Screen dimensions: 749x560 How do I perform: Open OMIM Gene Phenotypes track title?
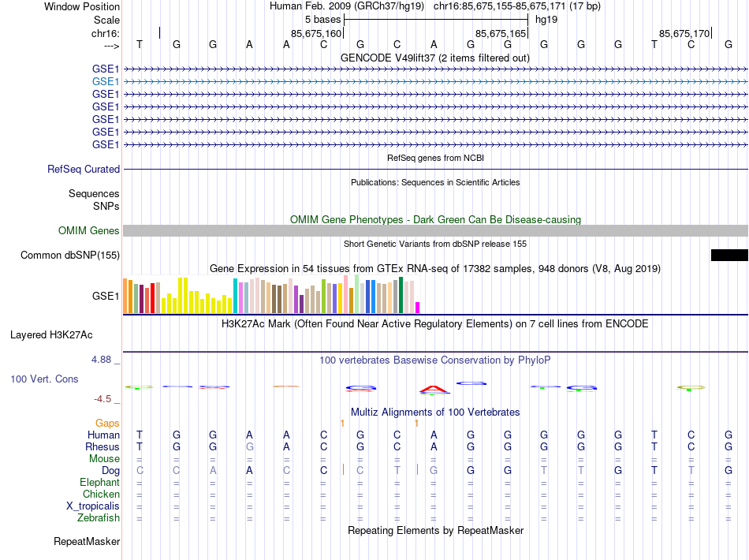[436, 219]
